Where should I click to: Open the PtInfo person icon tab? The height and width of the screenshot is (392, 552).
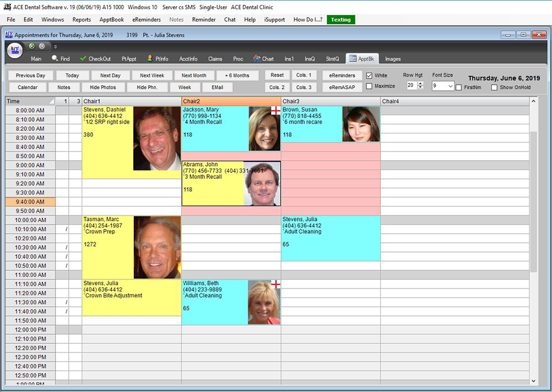point(158,59)
